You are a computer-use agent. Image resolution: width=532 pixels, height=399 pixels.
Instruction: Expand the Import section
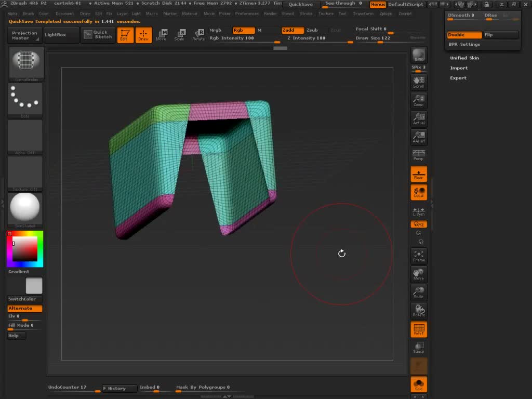(459, 68)
